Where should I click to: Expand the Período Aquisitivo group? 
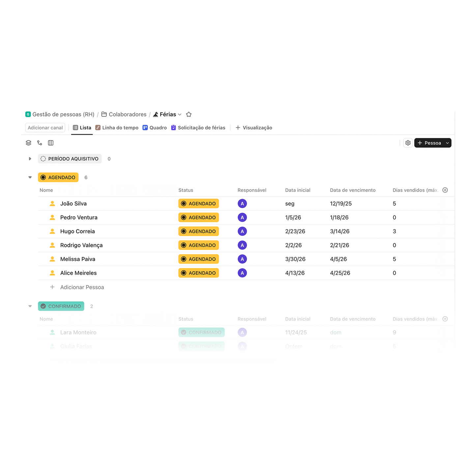[30, 159]
